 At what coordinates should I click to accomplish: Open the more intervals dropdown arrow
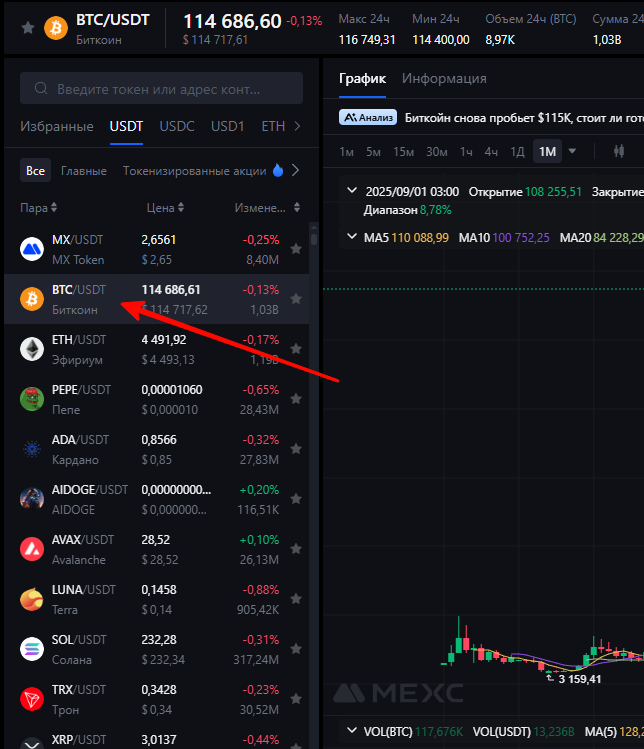(572, 151)
